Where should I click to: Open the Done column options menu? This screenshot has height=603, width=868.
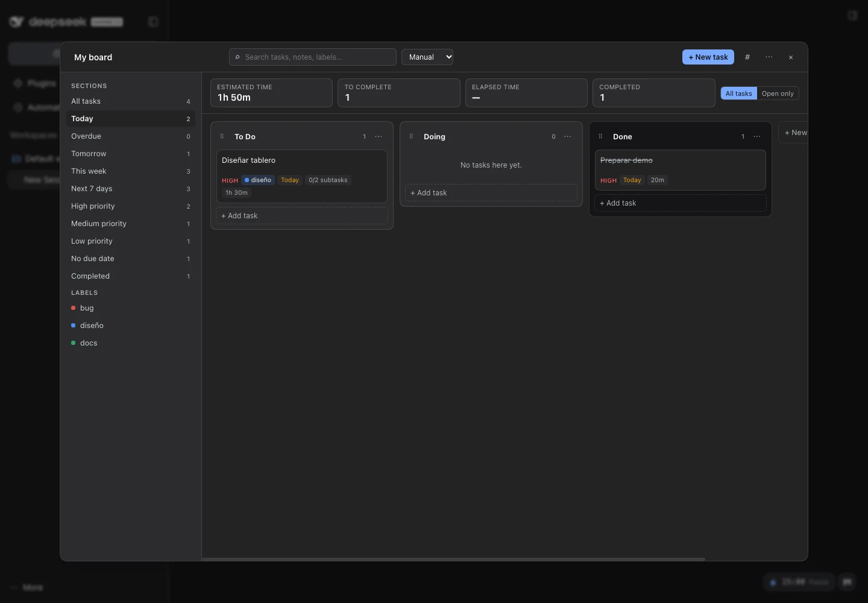click(757, 136)
